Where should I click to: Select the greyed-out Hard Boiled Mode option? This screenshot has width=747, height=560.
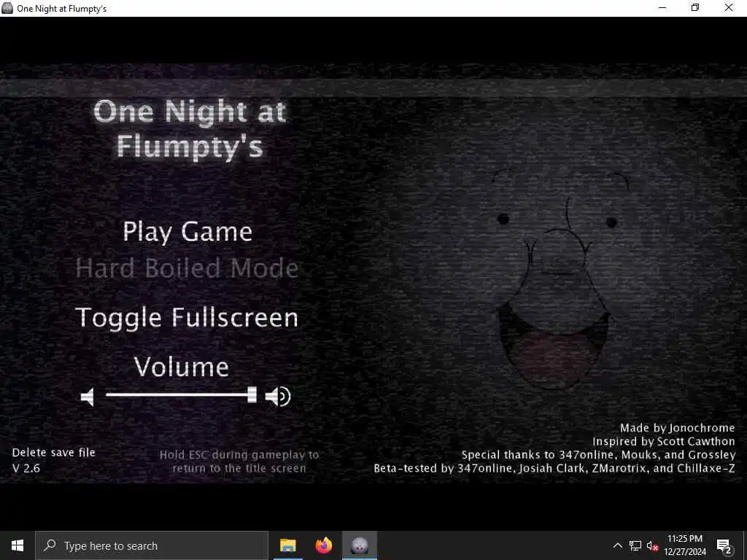[x=187, y=268]
